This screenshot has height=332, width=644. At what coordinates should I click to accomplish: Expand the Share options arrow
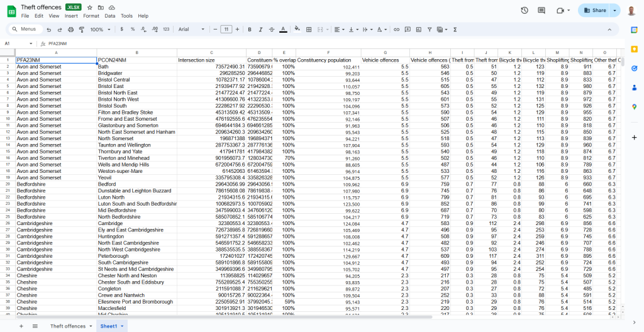click(x=615, y=10)
